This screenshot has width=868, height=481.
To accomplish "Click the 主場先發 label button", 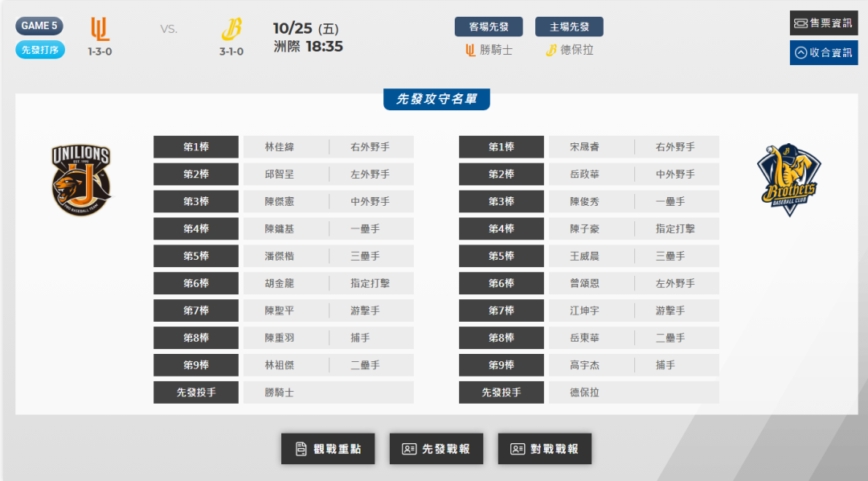I will [569, 27].
